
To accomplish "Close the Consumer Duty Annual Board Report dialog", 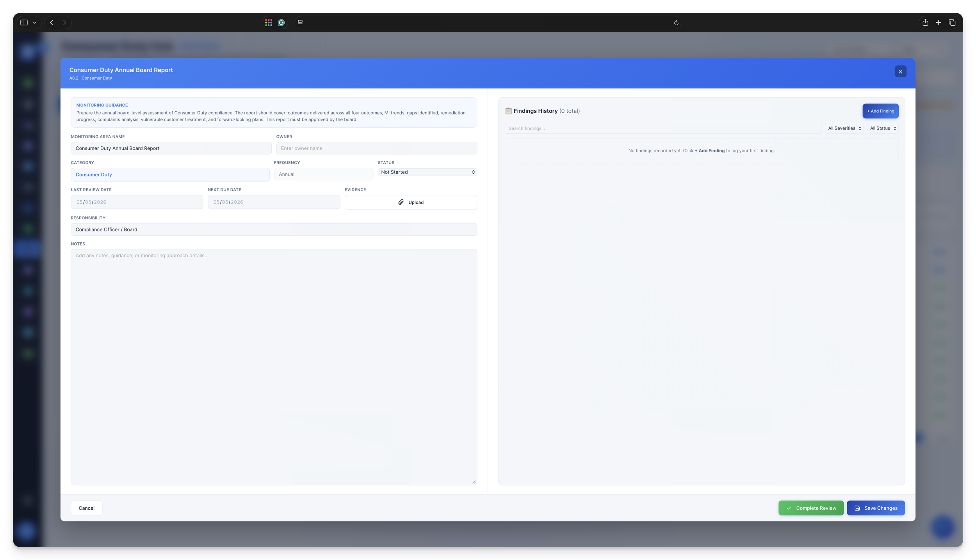I will click(x=900, y=72).
